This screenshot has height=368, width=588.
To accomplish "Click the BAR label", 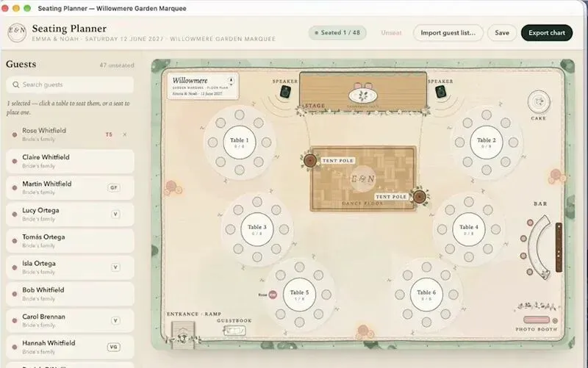I will (x=540, y=204).
